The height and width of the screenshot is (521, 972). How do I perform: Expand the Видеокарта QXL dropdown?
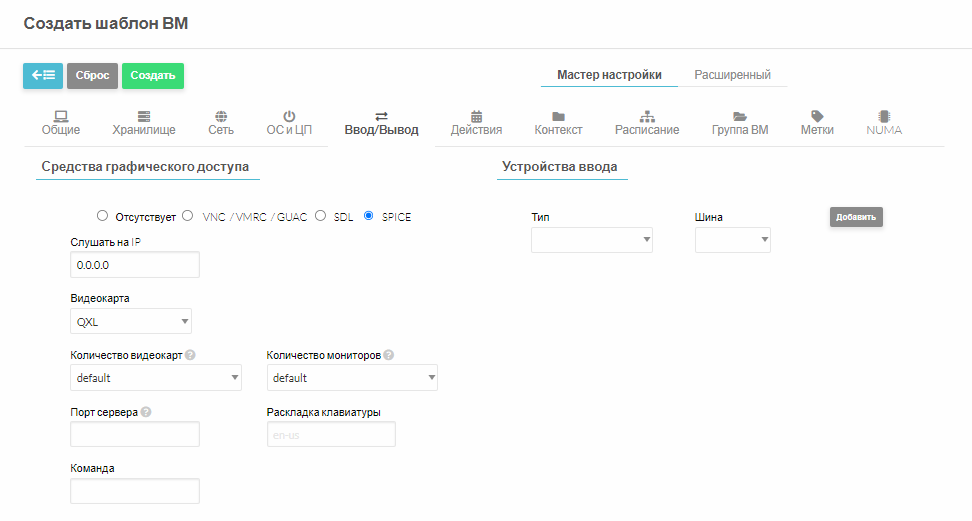tap(131, 321)
